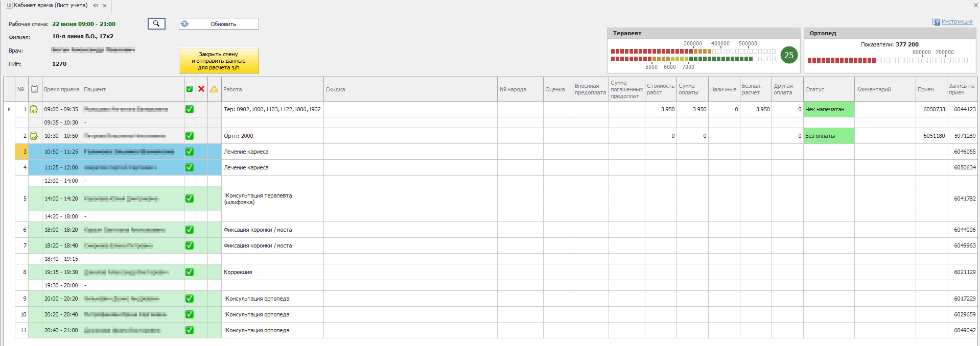Toggle checkbox for 20:40 - 21:00 appointment
The image size is (980, 346).
tap(190, 330)
